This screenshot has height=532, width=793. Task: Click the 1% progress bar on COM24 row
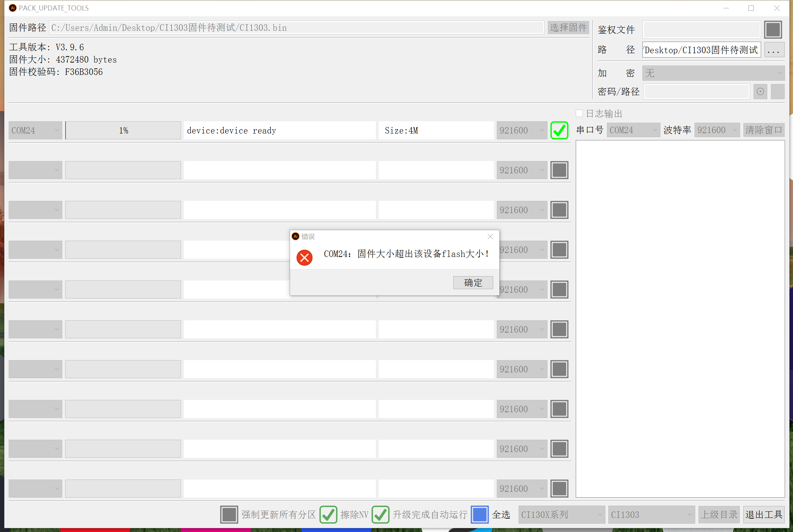pos(123,130)
